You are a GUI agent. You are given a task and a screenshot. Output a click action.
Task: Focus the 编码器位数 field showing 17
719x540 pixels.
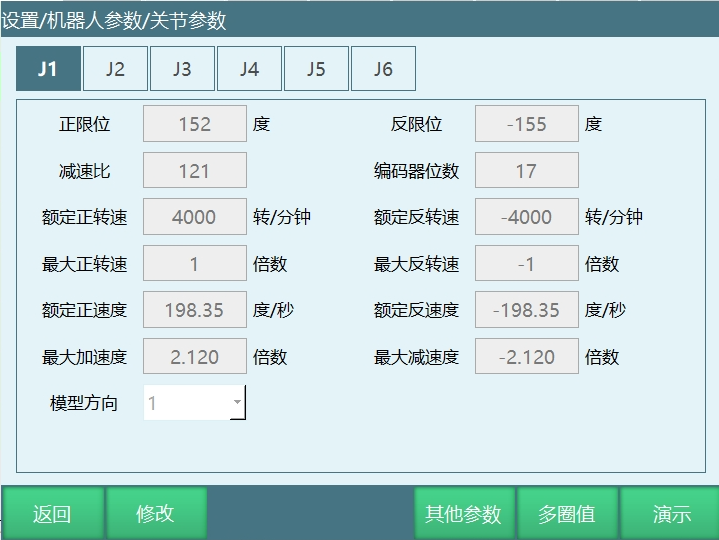[526, 171]
